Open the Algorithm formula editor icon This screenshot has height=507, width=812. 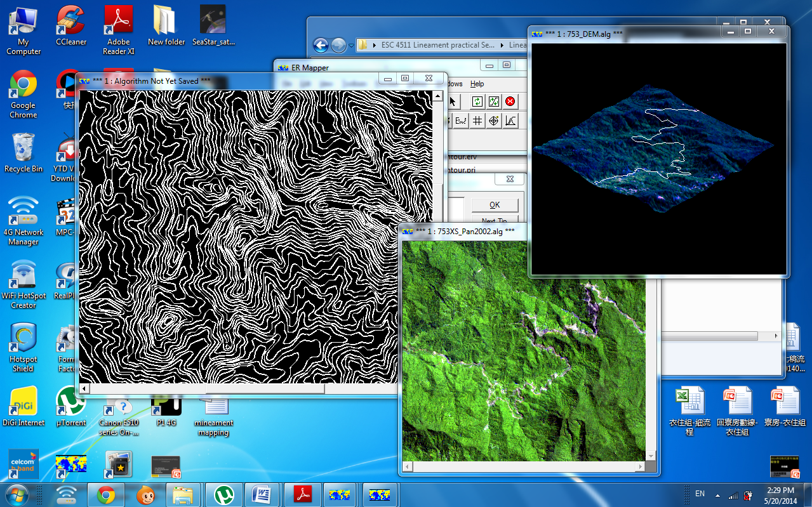(x=460, y=121)
